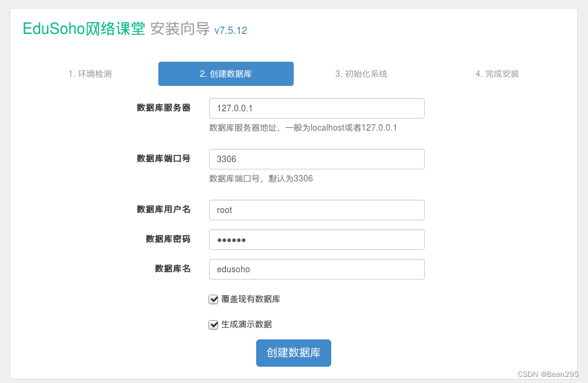Click the 安装向导 heading text
The width and height of the screenshot is (588, 383).
point(180,29)
